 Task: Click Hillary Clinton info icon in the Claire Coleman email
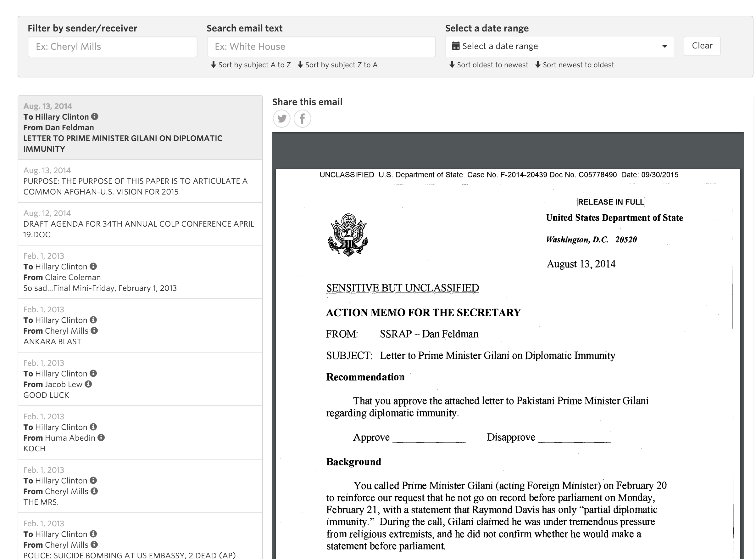93,266
